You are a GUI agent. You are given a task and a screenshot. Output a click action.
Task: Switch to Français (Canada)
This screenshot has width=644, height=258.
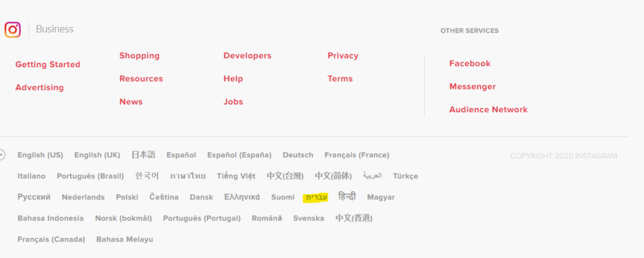point(51,239)
